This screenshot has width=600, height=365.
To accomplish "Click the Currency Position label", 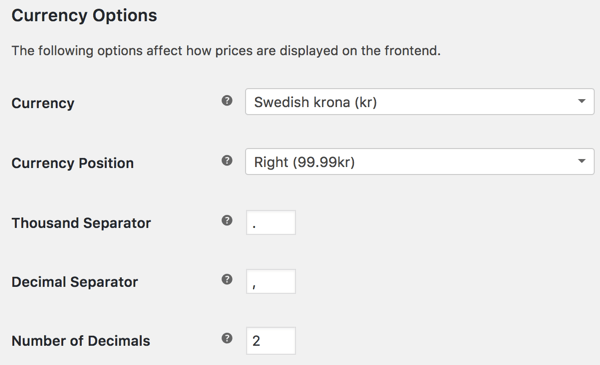I will 73,163.
